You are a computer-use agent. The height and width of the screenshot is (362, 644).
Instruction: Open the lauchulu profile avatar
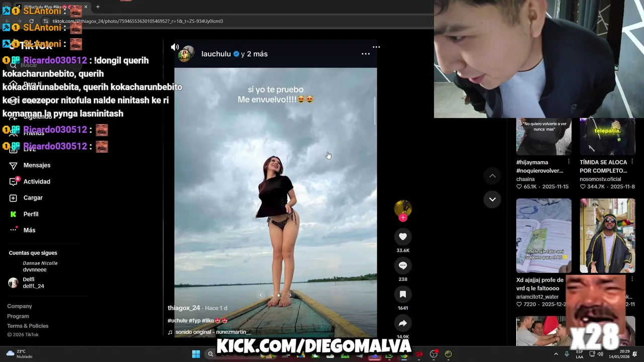(x=186, y=54)
